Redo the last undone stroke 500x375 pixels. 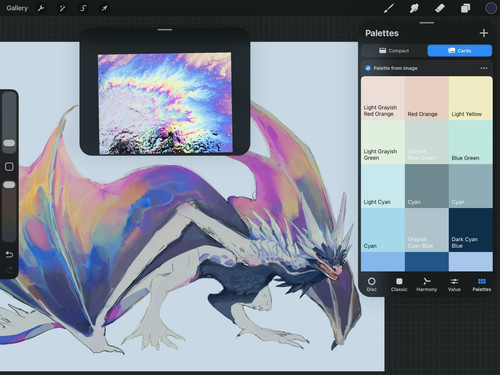pyautogui.click(x=9, y=269)
